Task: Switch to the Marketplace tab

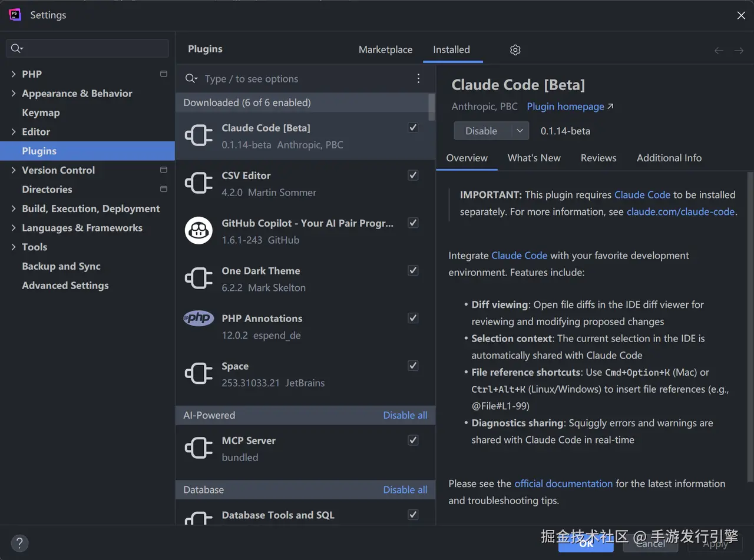Action: 385,49
